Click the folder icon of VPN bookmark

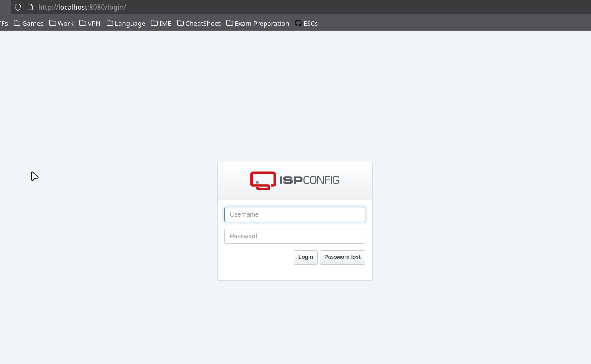pos(83,23)
